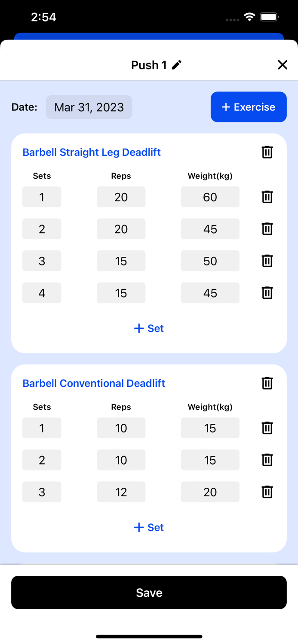This screenshot has height=644, width=298.
Task: Click the plus icon on the Exercise button
Action: point(226,107)
